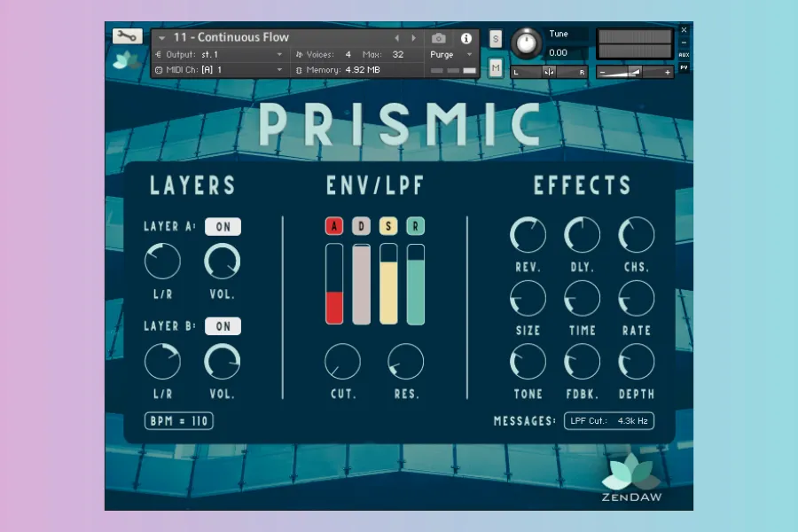Go to the previous preset arrow
This screenshot has height=532, width=798.
point(397,38)
